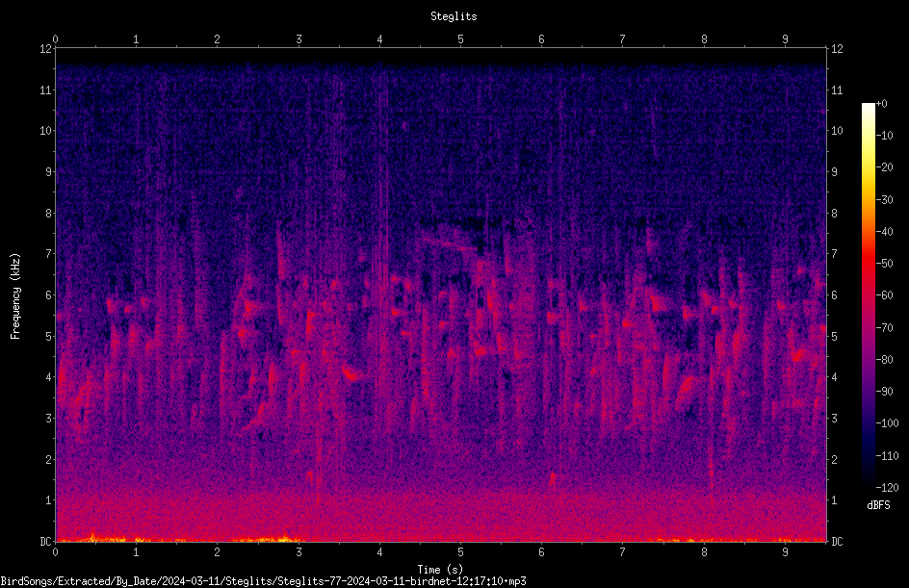Viewport: 909px width, 588px height.
Task: Click the Frequency (kHz) axis label
Action: pyautogui.click(x=15, y=296)
